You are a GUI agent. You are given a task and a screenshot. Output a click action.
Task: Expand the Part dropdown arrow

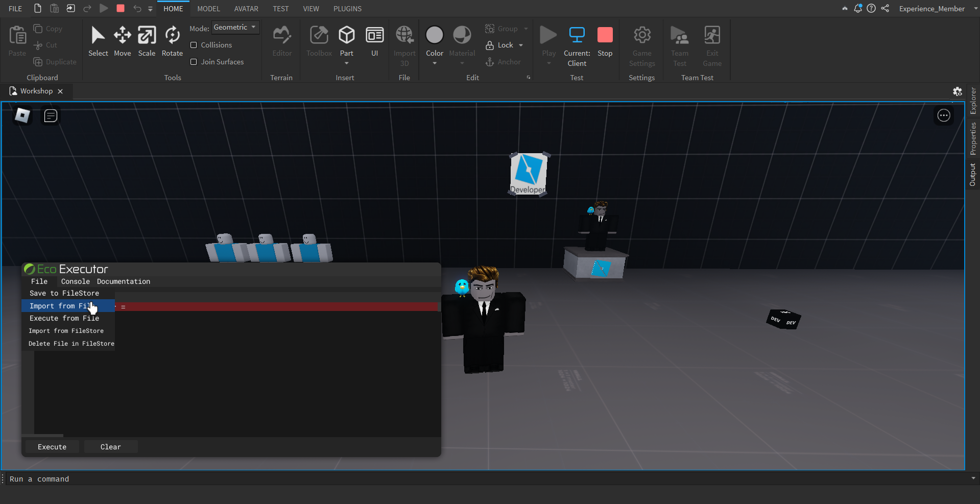(347, 63)
